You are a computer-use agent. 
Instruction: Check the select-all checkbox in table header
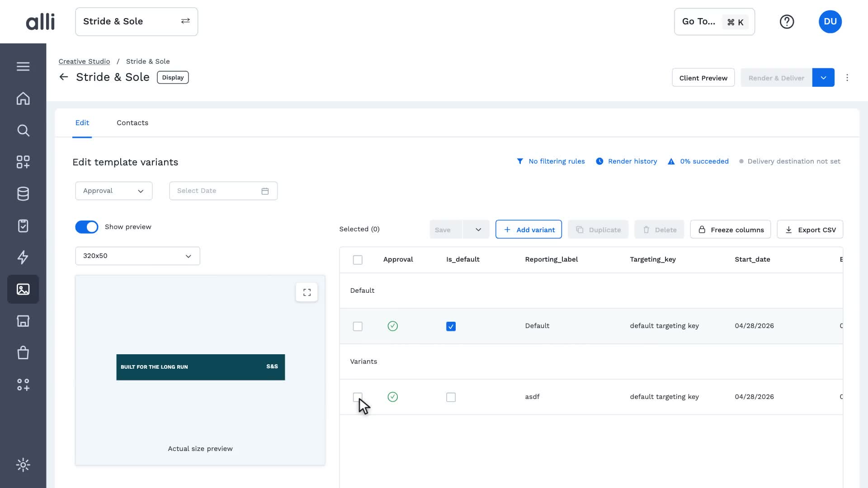point(358,260)
